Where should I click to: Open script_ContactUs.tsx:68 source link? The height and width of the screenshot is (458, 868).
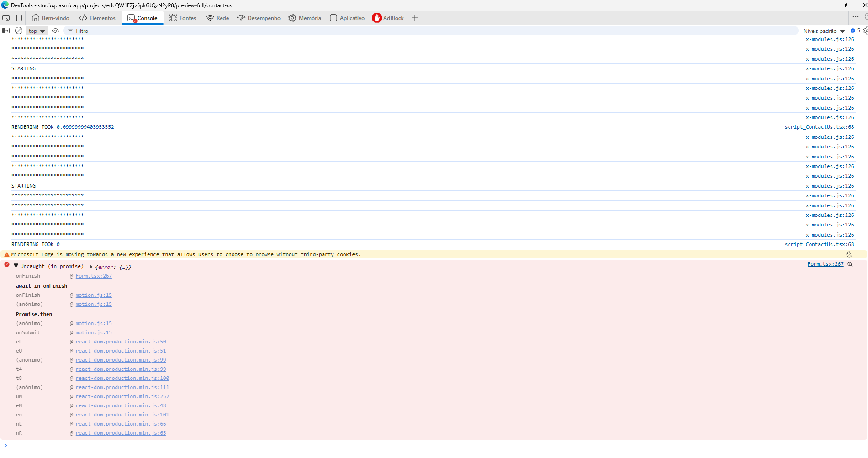click(x=819, y=127)
